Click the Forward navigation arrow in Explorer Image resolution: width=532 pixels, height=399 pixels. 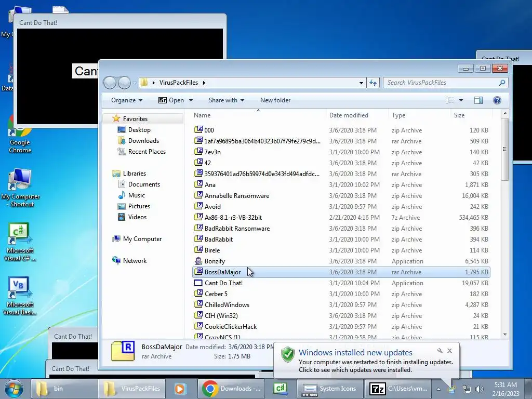125,83
